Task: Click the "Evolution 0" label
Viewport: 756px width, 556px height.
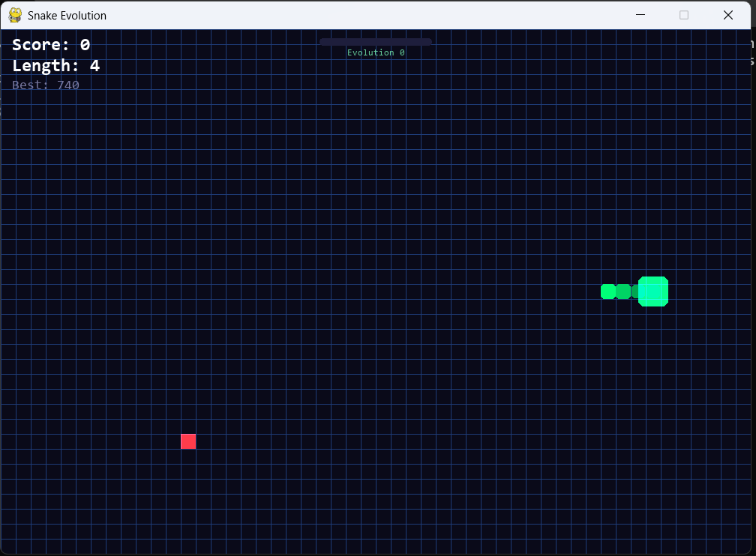Action: point(376,52)
